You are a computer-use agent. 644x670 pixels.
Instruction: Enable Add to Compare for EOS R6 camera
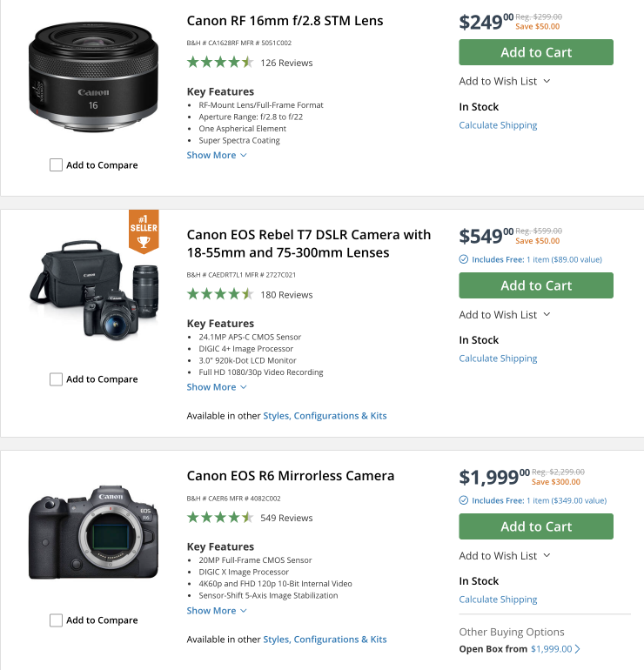57,620
